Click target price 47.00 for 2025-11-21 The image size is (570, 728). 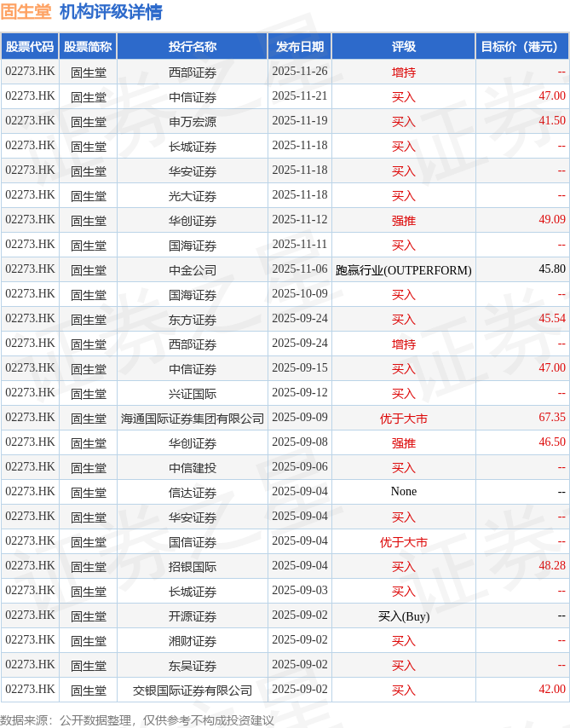pos(552,96)
